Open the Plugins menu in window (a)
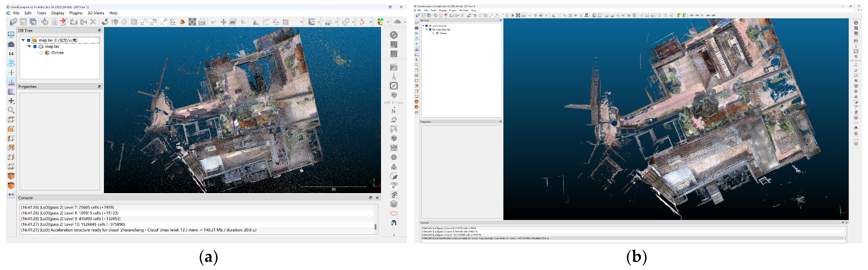Viewport: 868px width, 270px height. click(76, 13)
